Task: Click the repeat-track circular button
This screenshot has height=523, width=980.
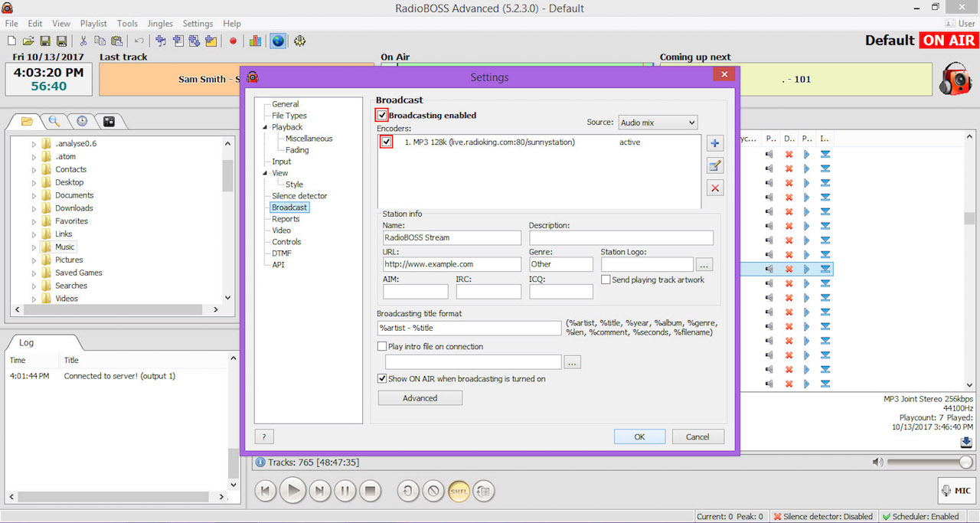Action: (408, 491)
